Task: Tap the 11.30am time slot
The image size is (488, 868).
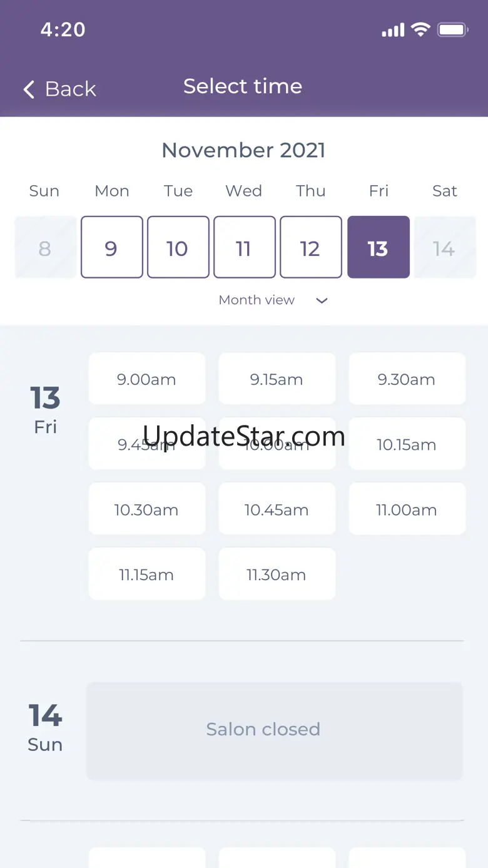Action: coord(277,574)
